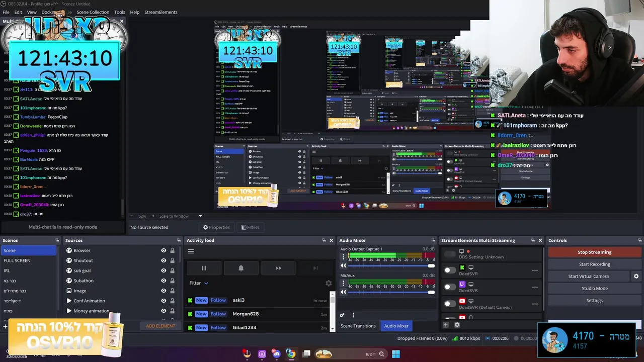The height and width of the screenshot is (362, 644).
Task: Expand the Money animation group
Action: [x=69, y=311]
